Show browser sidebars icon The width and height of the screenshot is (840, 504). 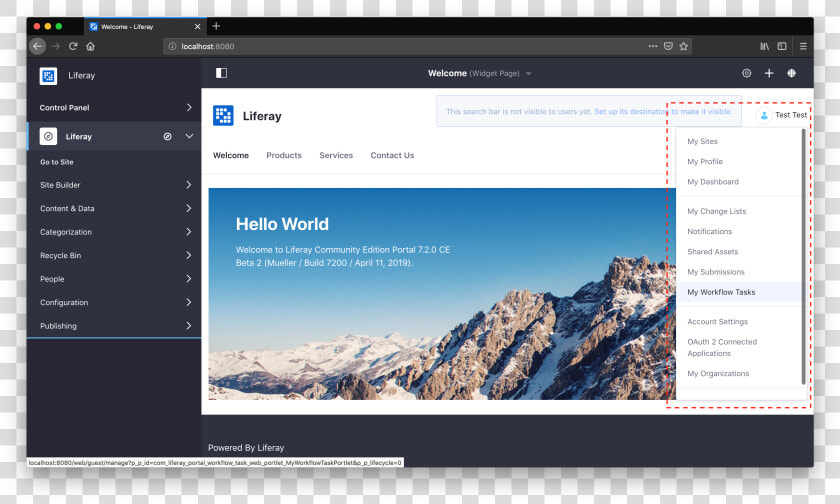tap(782, 46)
